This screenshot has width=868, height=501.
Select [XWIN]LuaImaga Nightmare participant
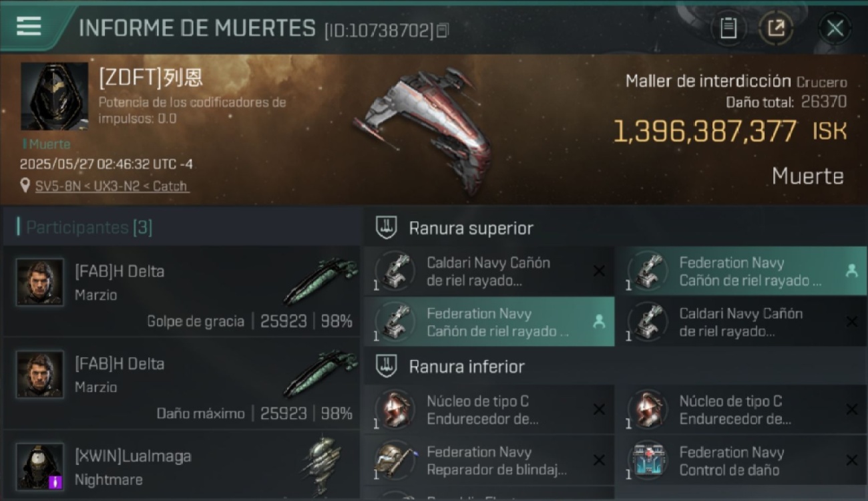click(x=182, y=466)
